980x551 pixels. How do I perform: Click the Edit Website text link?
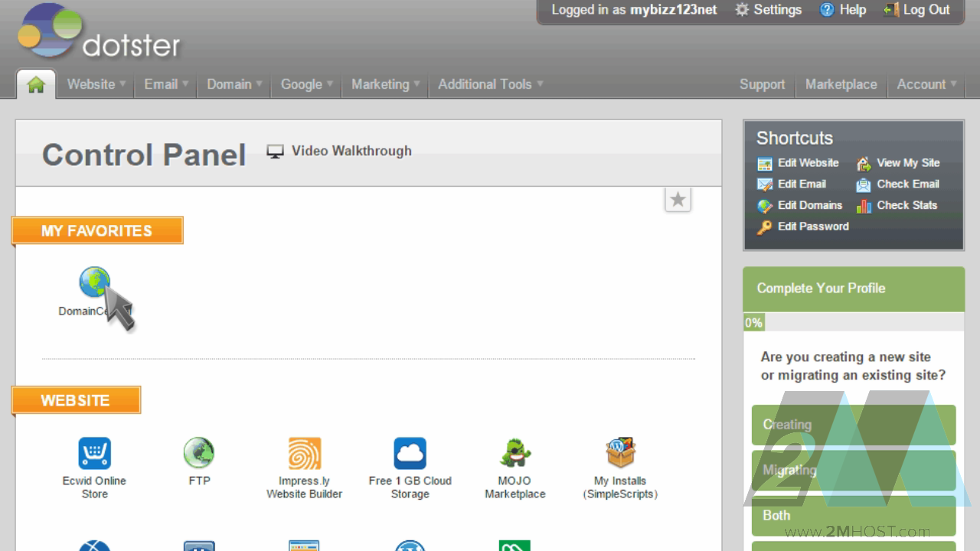point(808,163)
